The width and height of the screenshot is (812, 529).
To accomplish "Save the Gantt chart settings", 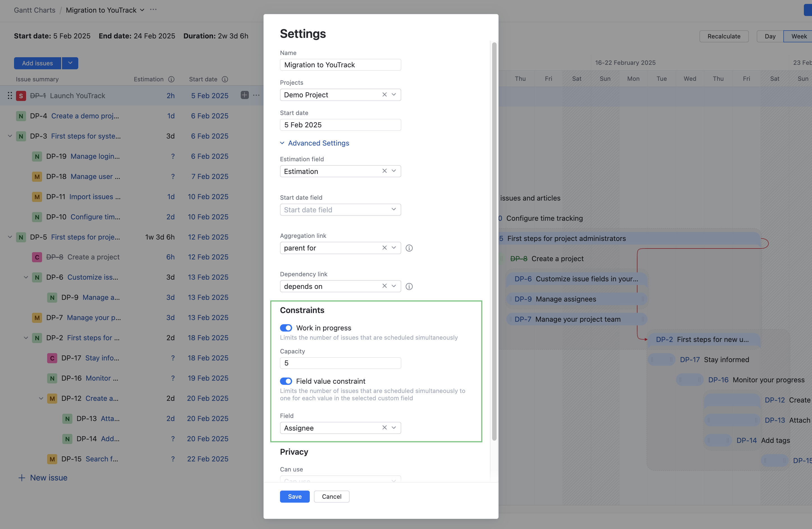I will [x=294, y=496].
